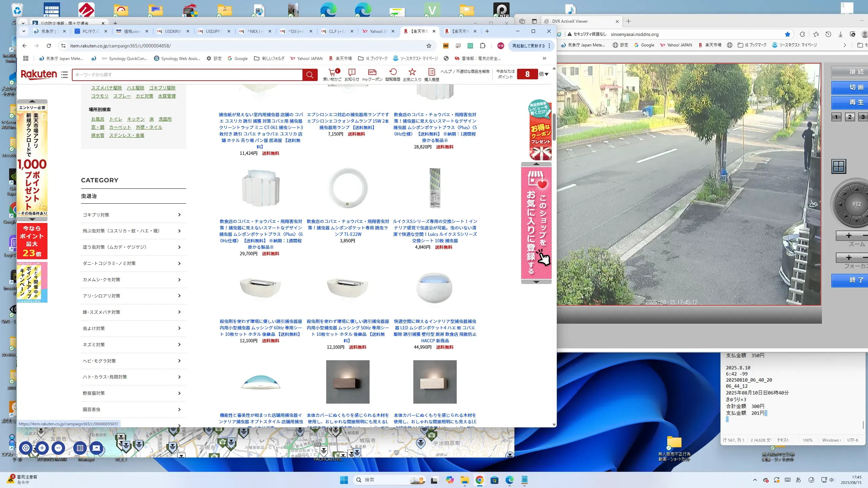Viewport: 868px width, 488px height.
Task: Click the Rakuten hamburger menu icon
Action: (x=64, y=75)
